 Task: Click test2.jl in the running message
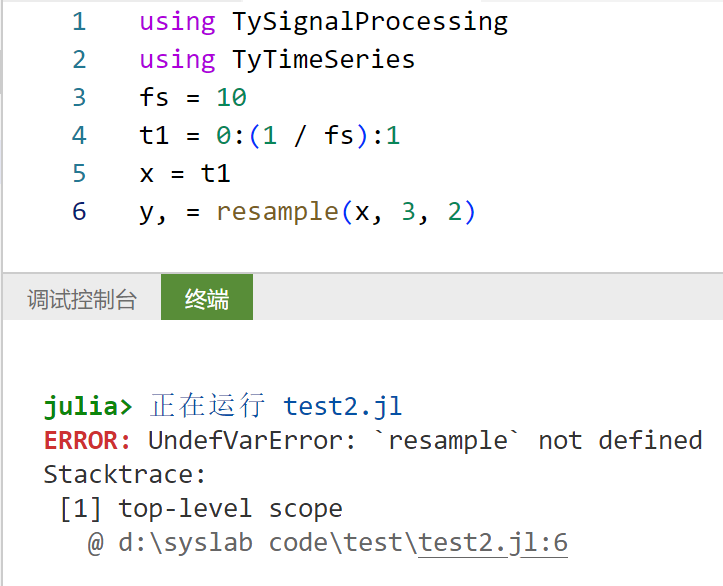[x=343, y=406]
